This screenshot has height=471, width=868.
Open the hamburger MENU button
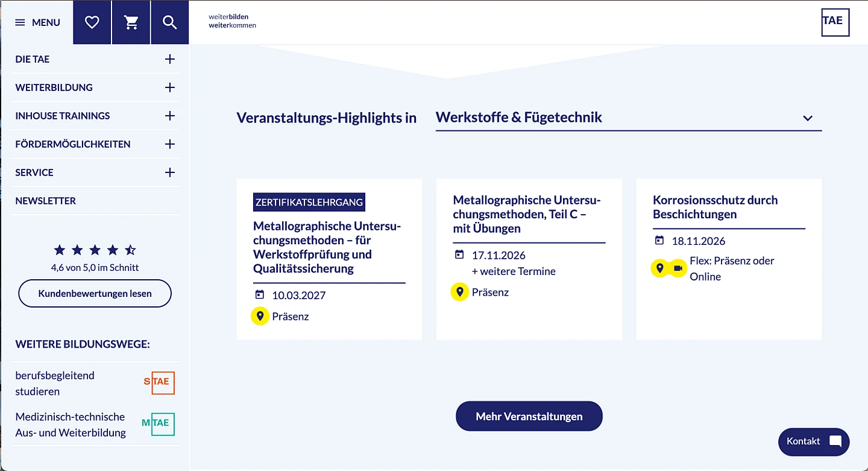37,22
